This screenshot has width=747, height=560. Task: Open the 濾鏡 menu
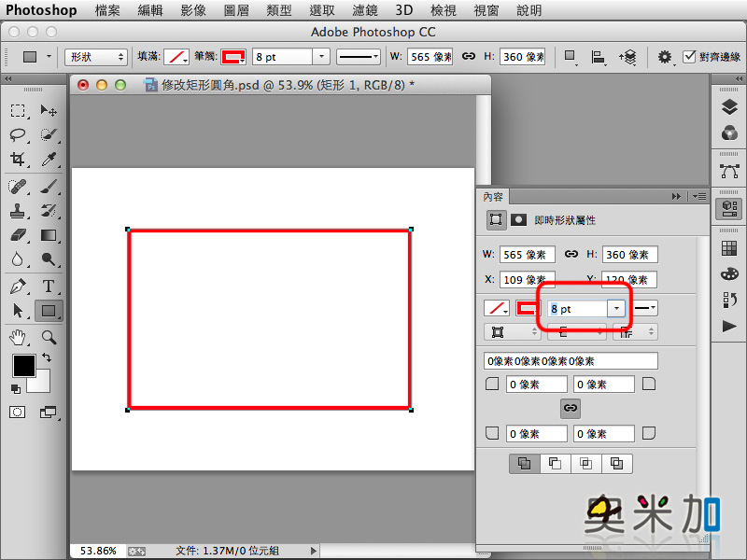click(365, 10)
